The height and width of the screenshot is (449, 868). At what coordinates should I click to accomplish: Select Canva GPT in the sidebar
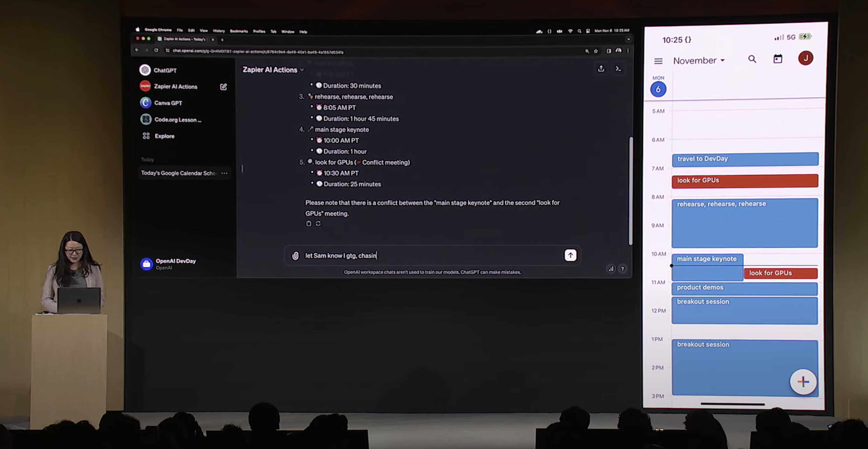click(168, 103)
